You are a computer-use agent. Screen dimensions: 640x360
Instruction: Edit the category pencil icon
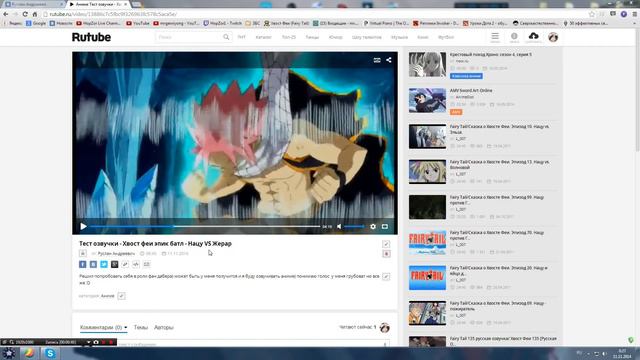pos(121,296)
